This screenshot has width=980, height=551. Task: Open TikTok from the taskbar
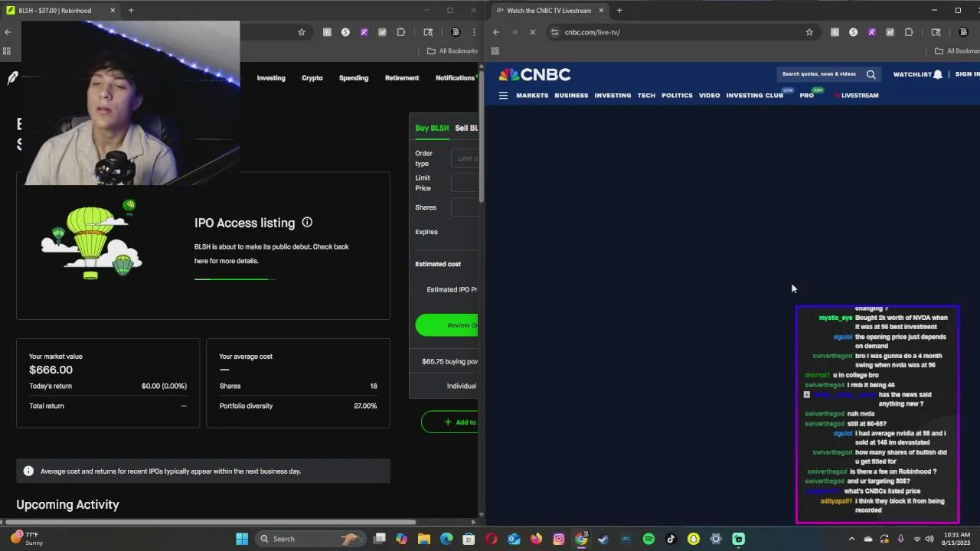pyautogui.click(x=671, y=539)
